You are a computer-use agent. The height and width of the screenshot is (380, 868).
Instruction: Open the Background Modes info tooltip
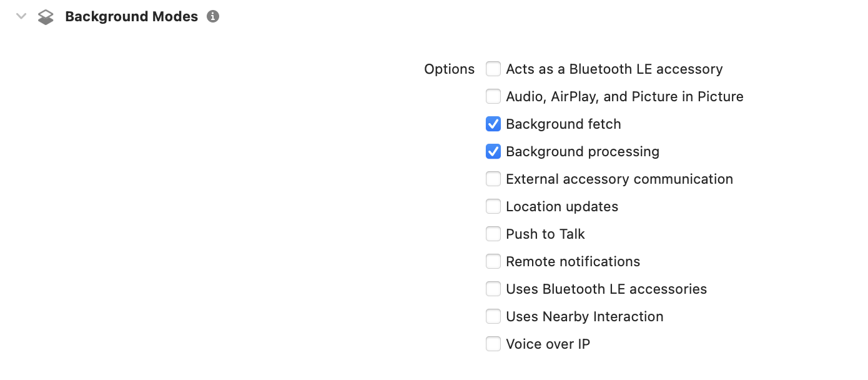coord(213,16)
